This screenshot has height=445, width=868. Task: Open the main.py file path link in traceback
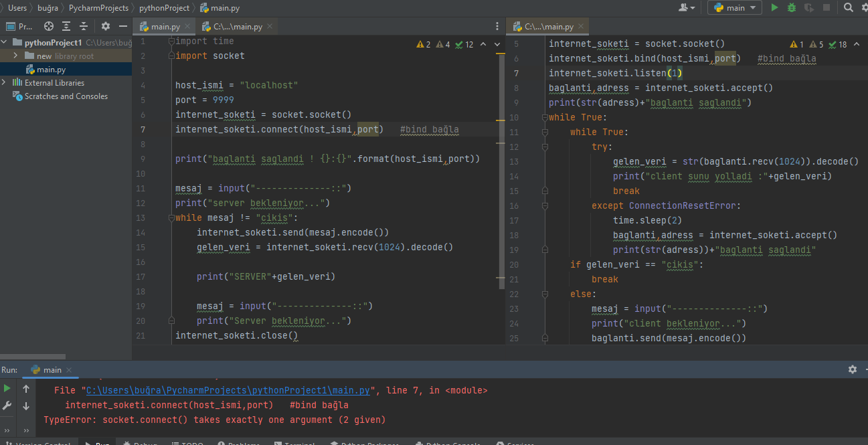pyautogui.click(x=228, y=390)
